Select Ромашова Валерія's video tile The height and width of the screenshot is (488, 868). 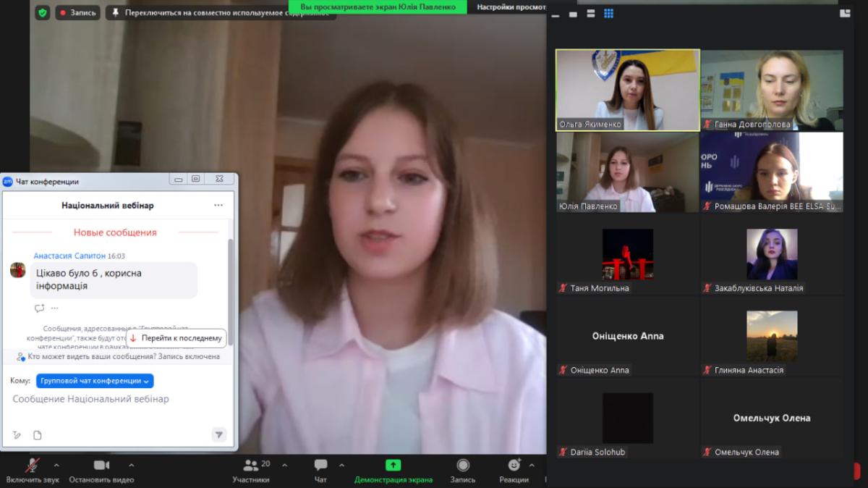(x=773, y=172)
